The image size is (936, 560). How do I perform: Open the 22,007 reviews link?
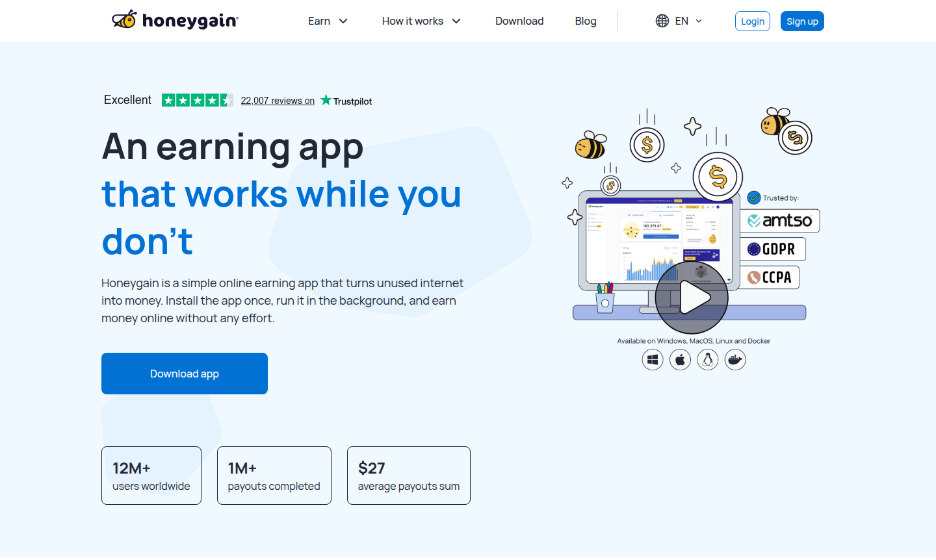278,101
